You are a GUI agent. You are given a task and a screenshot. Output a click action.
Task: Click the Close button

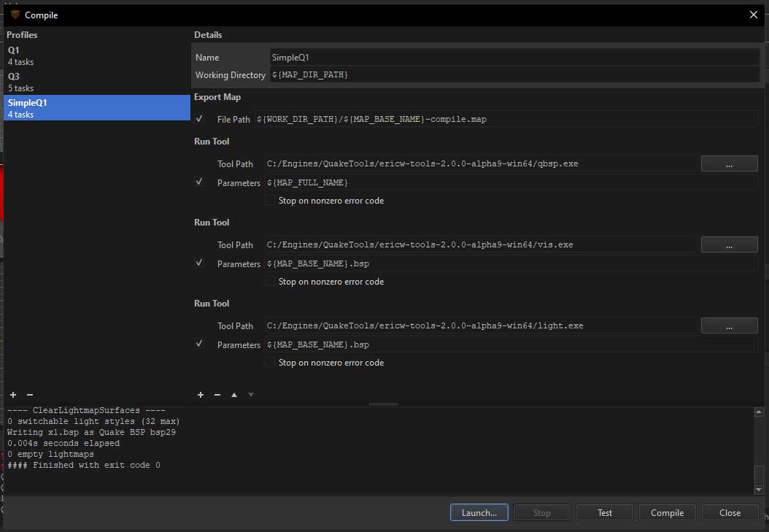[x=730, y=513]
